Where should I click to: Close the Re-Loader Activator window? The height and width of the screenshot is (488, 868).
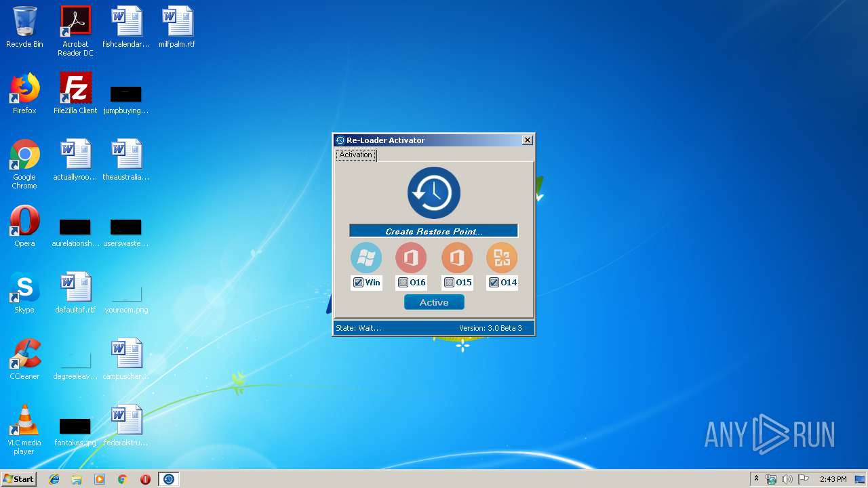coord(528,140)
